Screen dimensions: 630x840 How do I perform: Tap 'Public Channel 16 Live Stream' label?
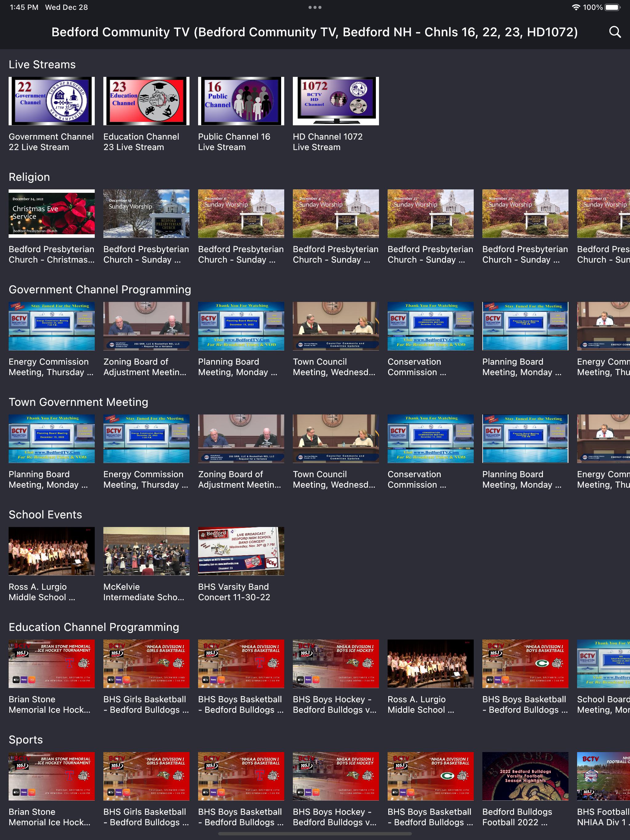[x=234, y=142]
